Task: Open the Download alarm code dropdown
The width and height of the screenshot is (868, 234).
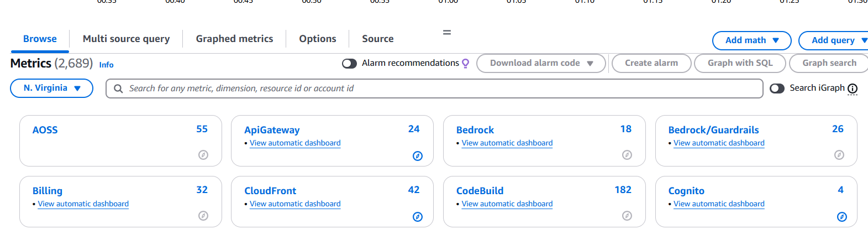Action: pyautogui.click(x=541, y=63)
